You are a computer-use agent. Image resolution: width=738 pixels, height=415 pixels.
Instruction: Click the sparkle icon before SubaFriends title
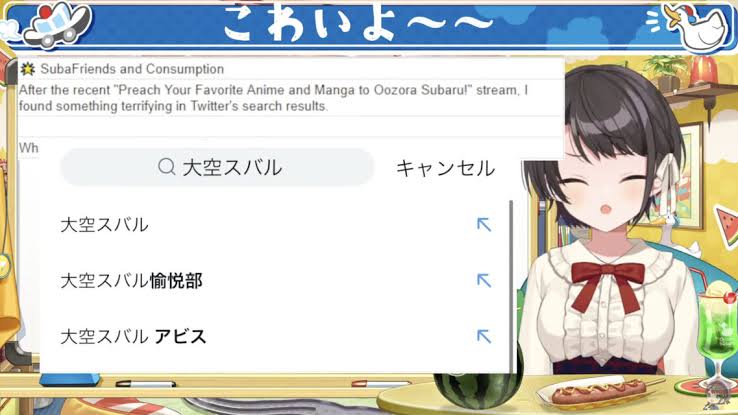coord(28,69)
